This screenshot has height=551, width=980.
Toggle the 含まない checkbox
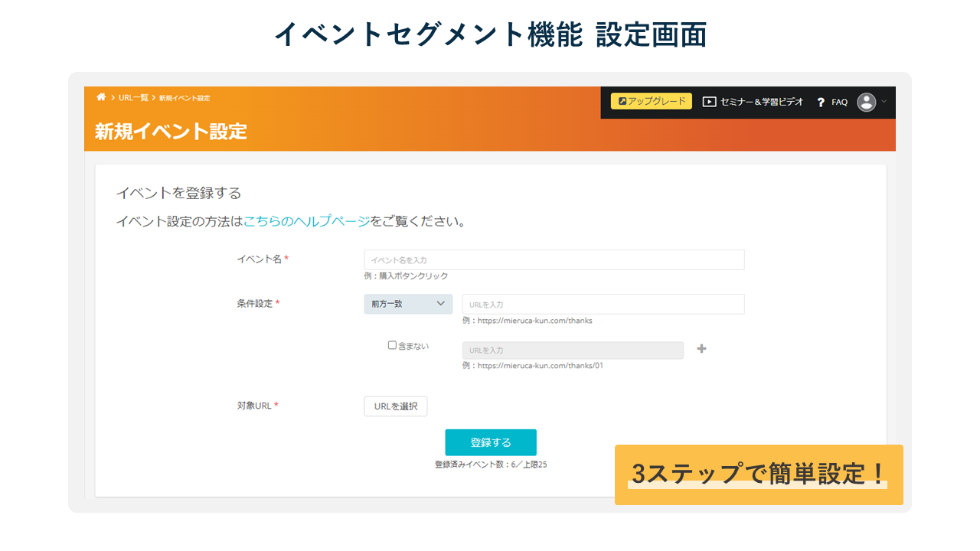pyautogui.click(x=392, y=345)
